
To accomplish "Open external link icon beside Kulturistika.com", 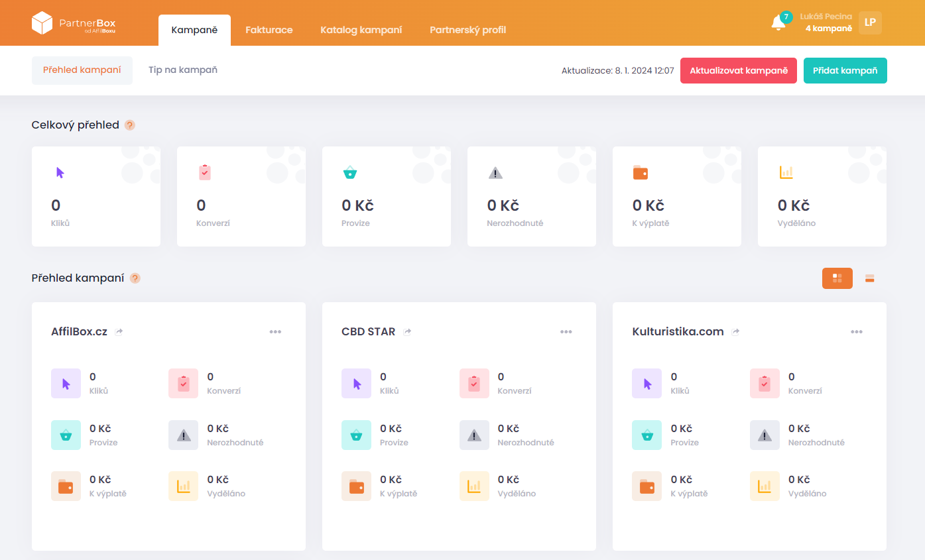I will click(x=735, y=332).
